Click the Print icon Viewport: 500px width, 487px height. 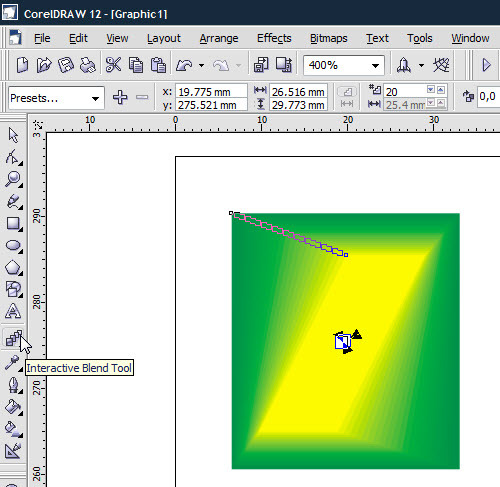88,65
